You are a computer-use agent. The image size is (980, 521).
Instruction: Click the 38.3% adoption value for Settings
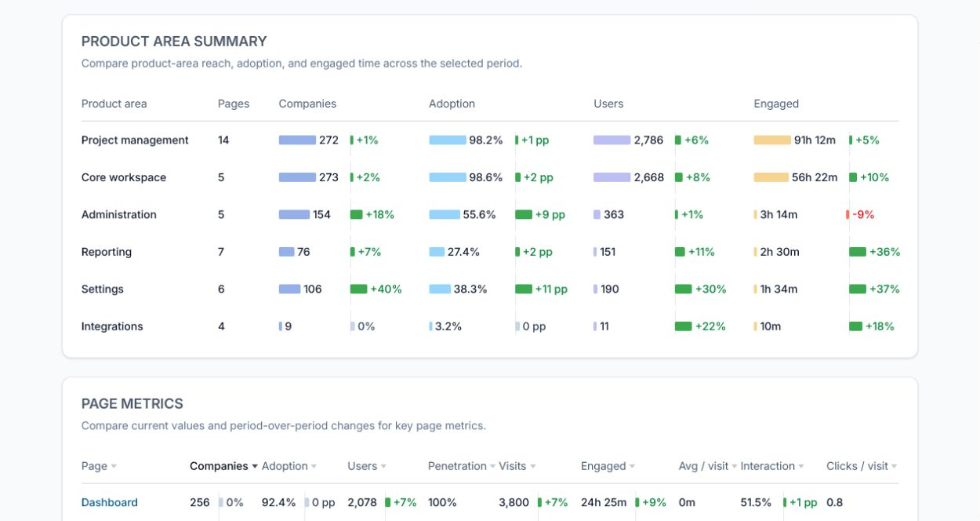470,290
